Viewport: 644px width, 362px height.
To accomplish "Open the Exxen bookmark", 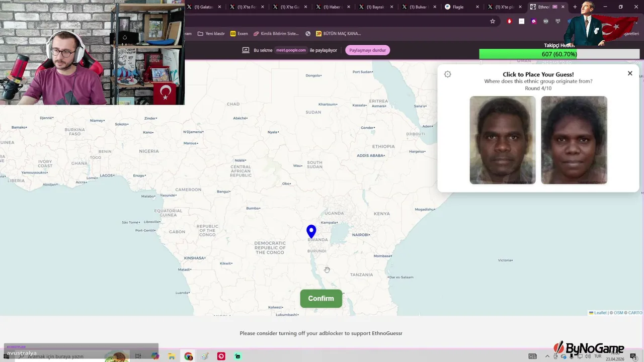I will coord(239,34).
